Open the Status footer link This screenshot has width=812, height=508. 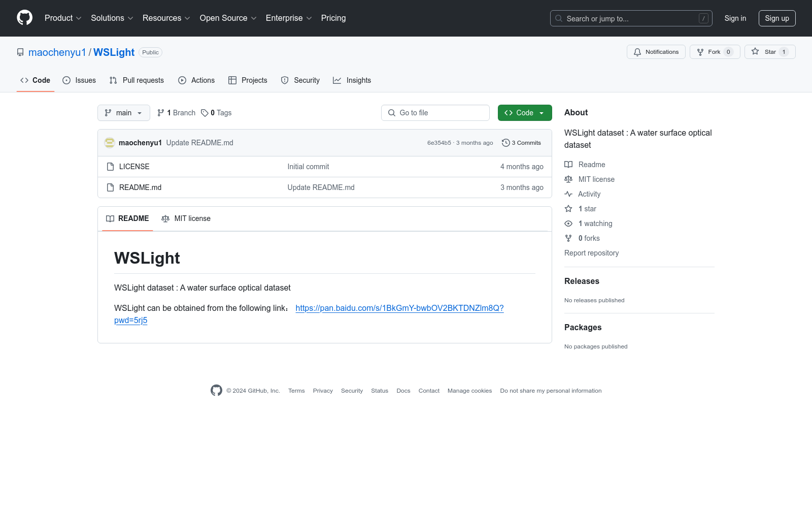click(x=380, y=391)
